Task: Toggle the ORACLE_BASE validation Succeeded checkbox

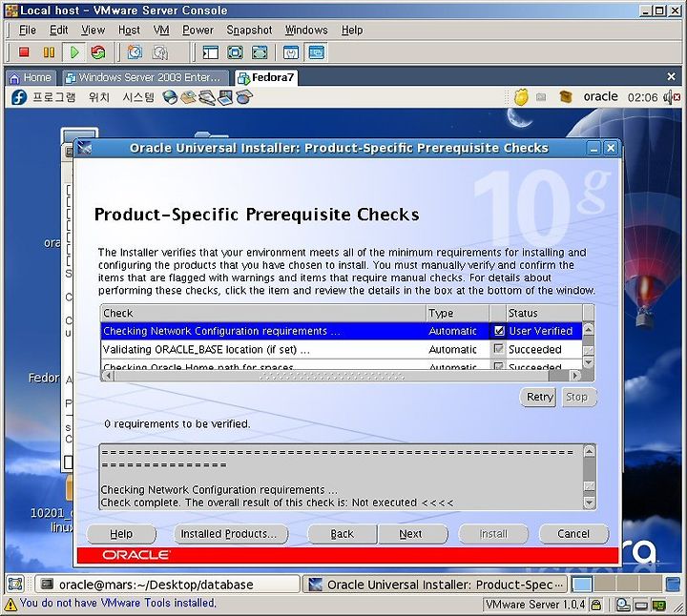Action: click(x=498, y=349)
